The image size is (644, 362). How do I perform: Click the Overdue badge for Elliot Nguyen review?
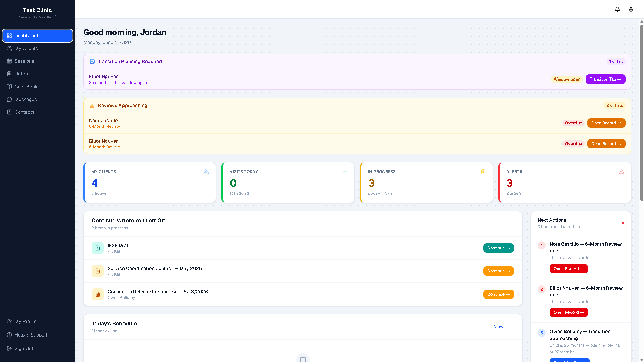pos(573,144)
